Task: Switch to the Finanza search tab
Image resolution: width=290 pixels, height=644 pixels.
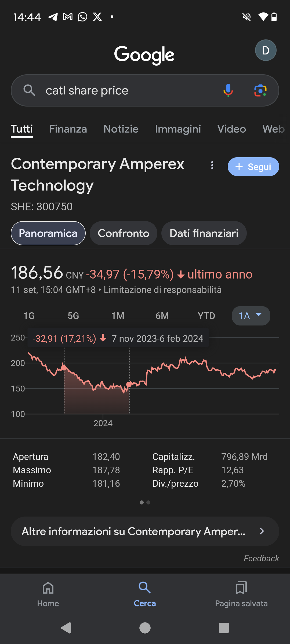Action: (x=68, y=129)
